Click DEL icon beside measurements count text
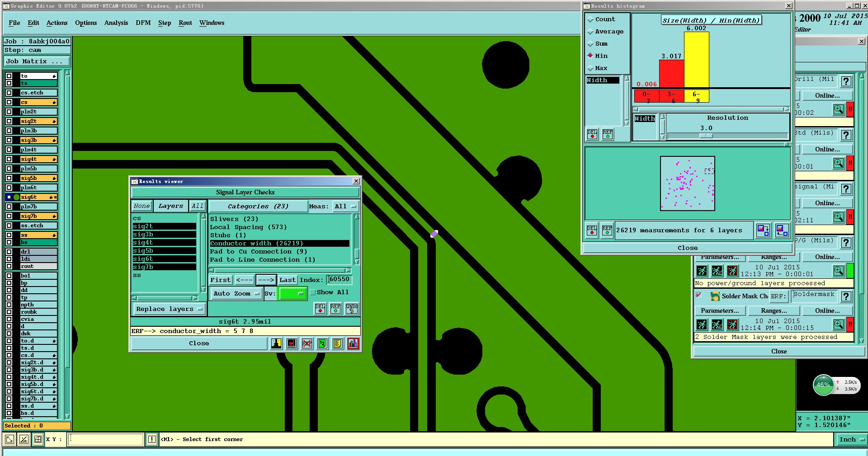868x456 pixels. tap(592, 230)
